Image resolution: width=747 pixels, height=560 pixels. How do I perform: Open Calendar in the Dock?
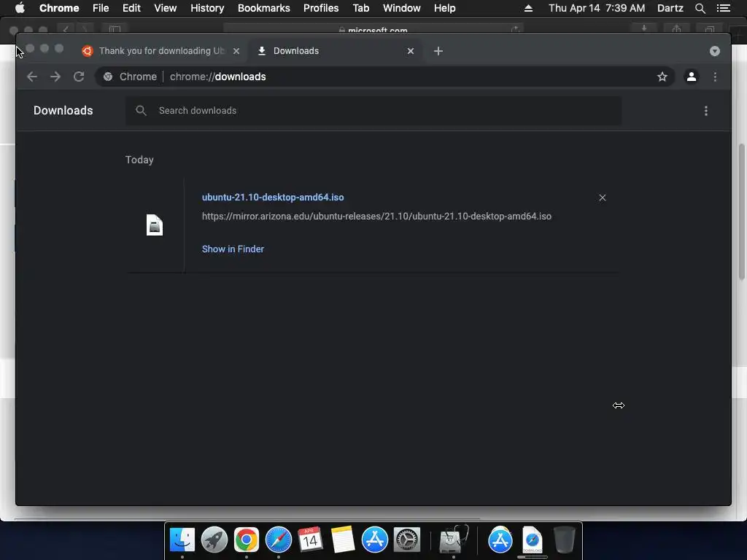[x=310, y=540]
